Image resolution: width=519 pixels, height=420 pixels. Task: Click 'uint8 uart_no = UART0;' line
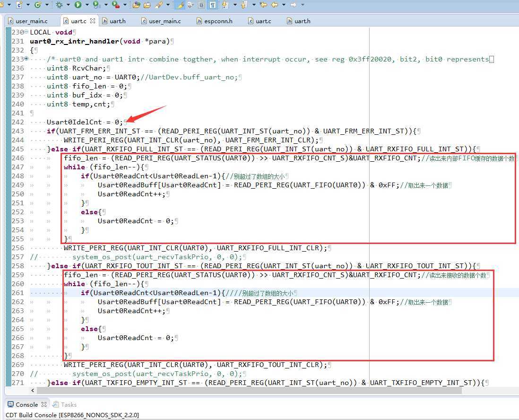(93, 77)
